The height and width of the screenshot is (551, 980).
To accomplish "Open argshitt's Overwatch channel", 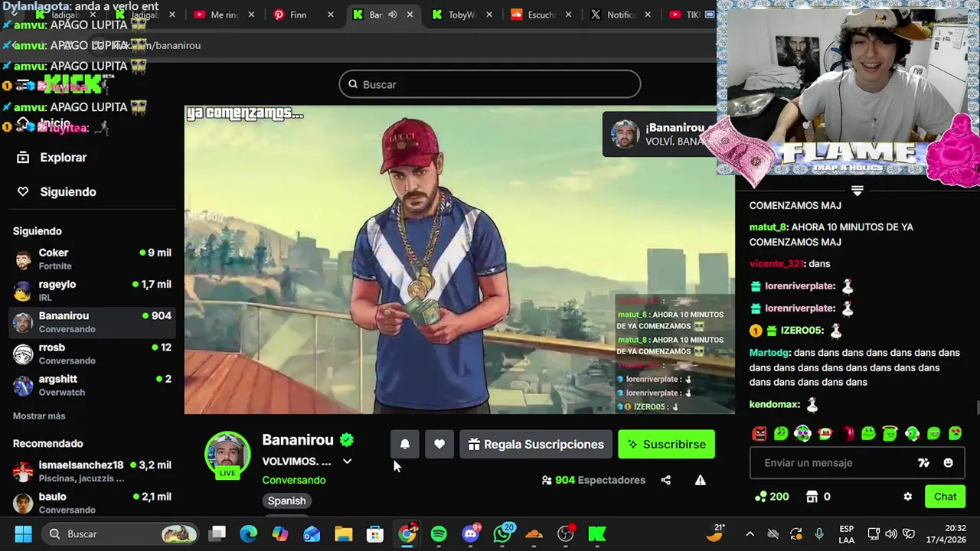I will click(x=92, y=386).
